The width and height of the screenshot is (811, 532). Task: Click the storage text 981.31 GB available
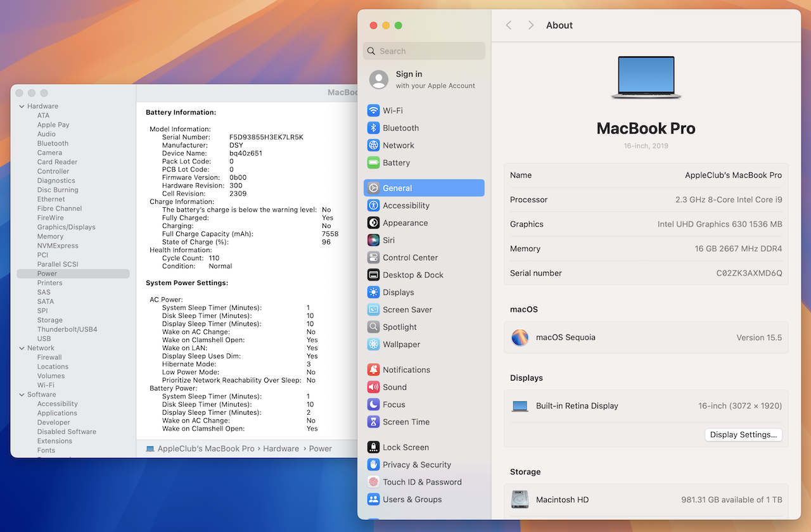coord(732,500)
